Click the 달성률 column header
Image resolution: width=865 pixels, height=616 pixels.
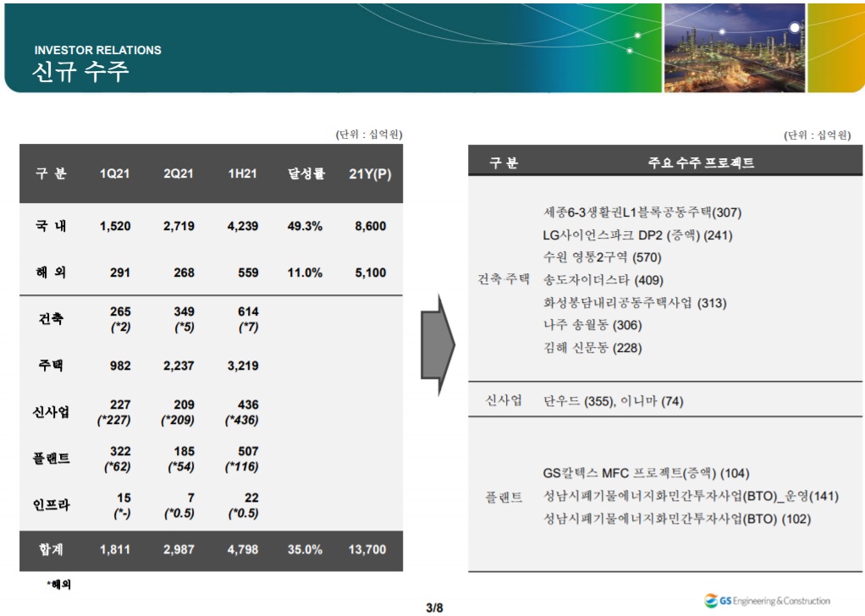pos(306,173)
